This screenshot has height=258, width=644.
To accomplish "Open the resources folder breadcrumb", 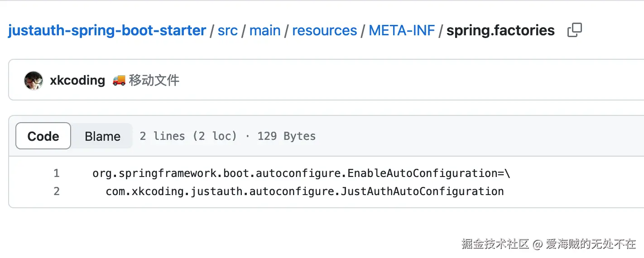I will click(324, 31).
